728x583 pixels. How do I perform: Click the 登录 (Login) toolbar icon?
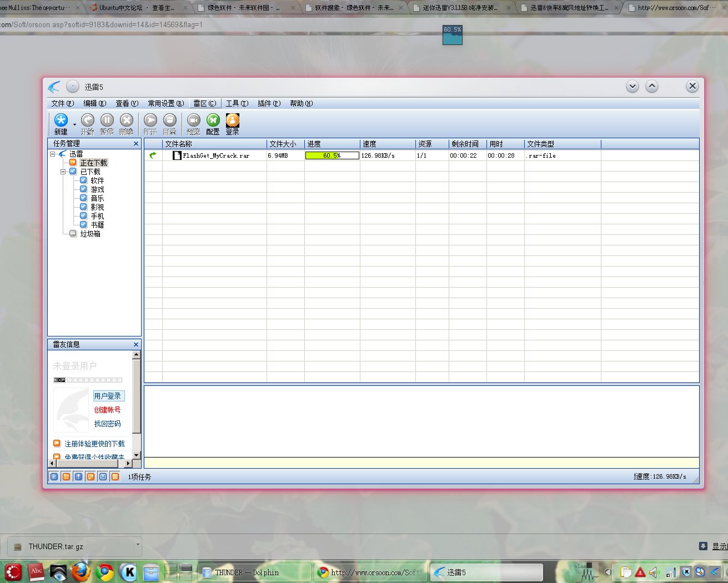pos(232,120)
